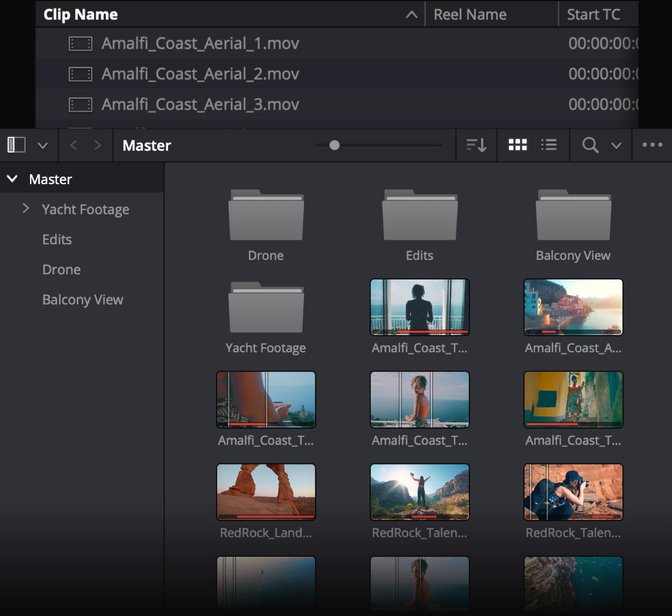Open the media pool search magnifier
The height and width of the screenshot is (616, 672).
click(590, 145)
